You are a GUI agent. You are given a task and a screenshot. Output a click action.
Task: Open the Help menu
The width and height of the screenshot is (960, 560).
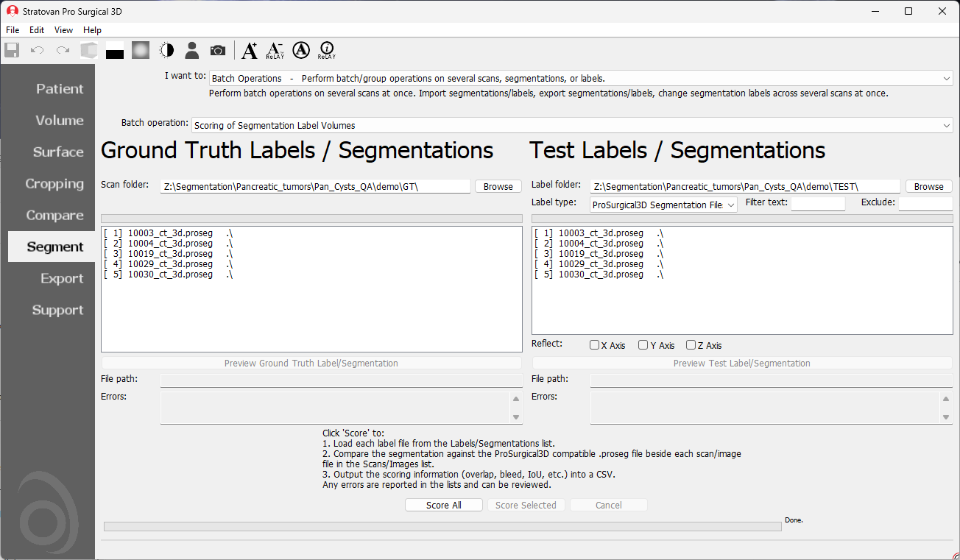pyautogui.click(x=92, y=30)
